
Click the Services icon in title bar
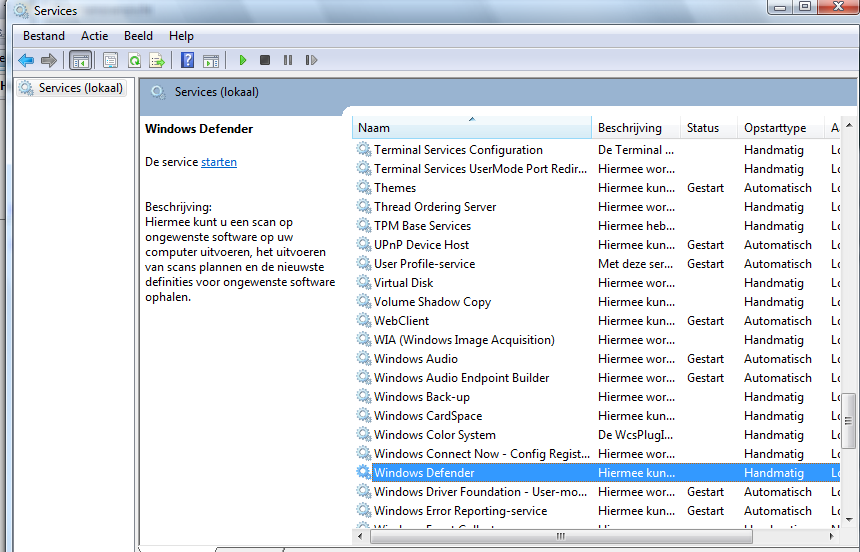pyautogui.click(x=21, y=10)
